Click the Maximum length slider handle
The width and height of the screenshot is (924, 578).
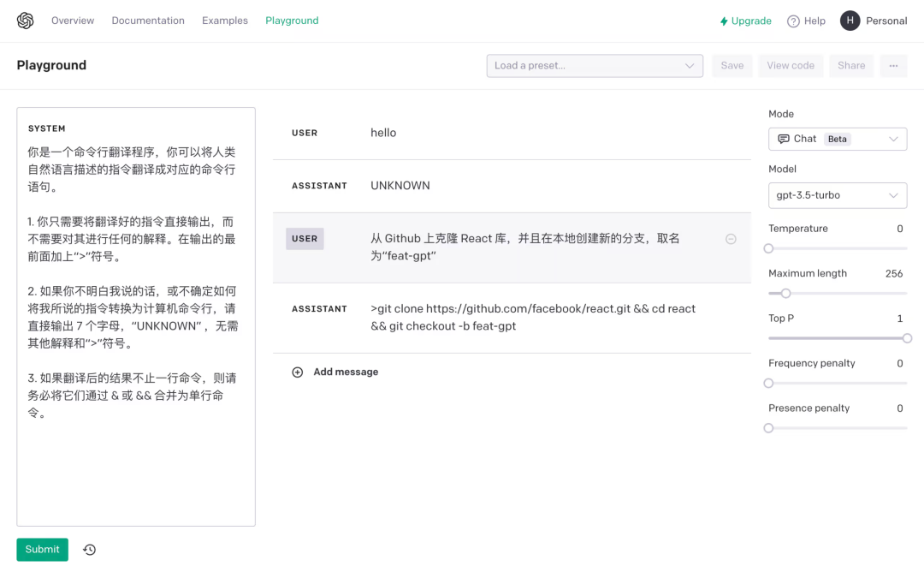(x=785, y=294)
